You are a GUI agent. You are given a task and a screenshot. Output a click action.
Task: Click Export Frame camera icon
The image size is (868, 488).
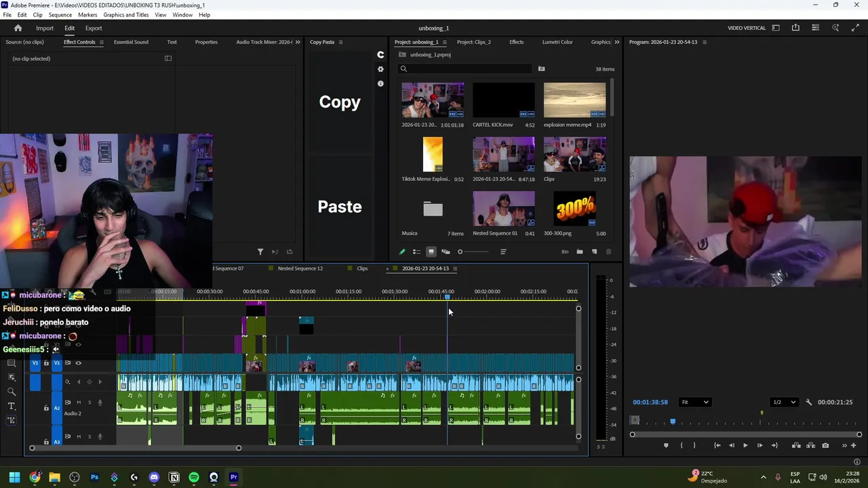click(825, 445)
